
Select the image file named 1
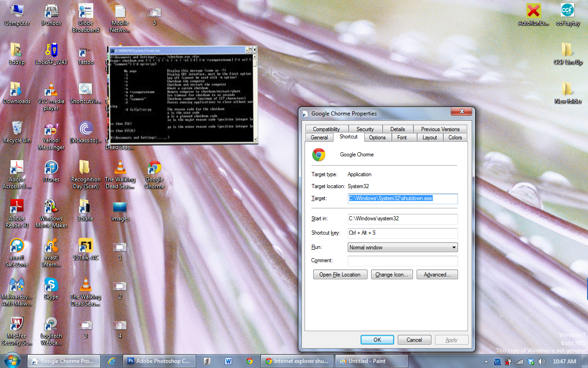pos(120,249)
